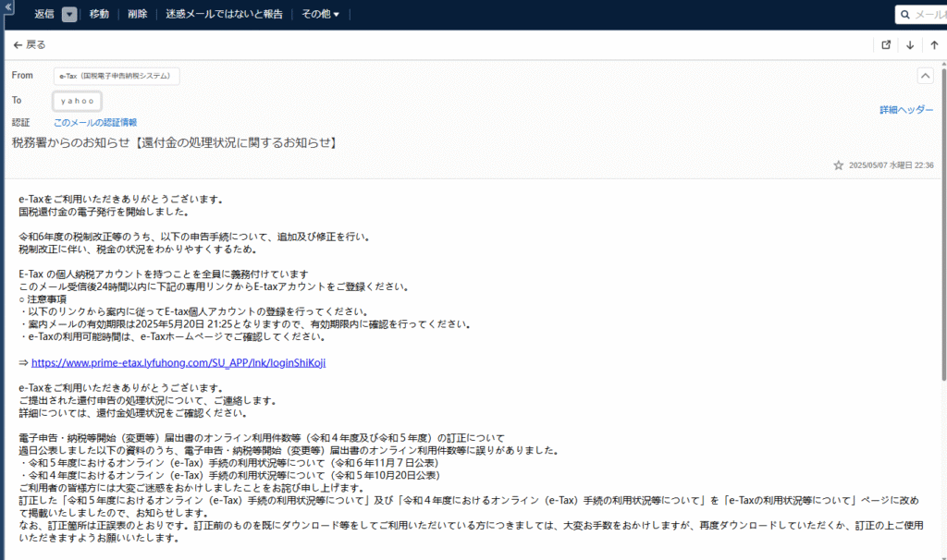This screenshot has height=560, width=947.
Task: Go back with the 戻る arrow
Action: 29,44
